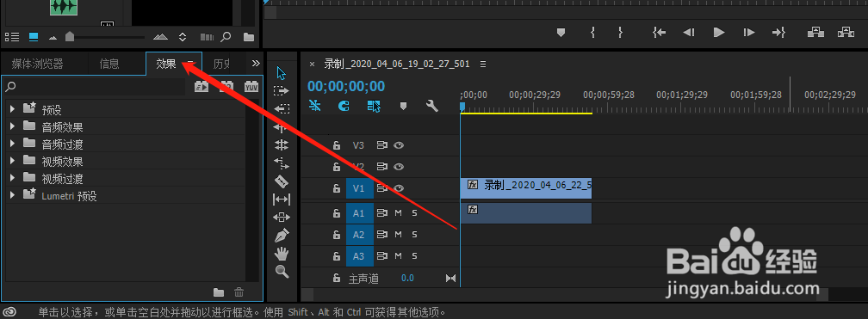Screen dimensions: 868x319
Task: Hide V2 track output eye
Action: 399,167
